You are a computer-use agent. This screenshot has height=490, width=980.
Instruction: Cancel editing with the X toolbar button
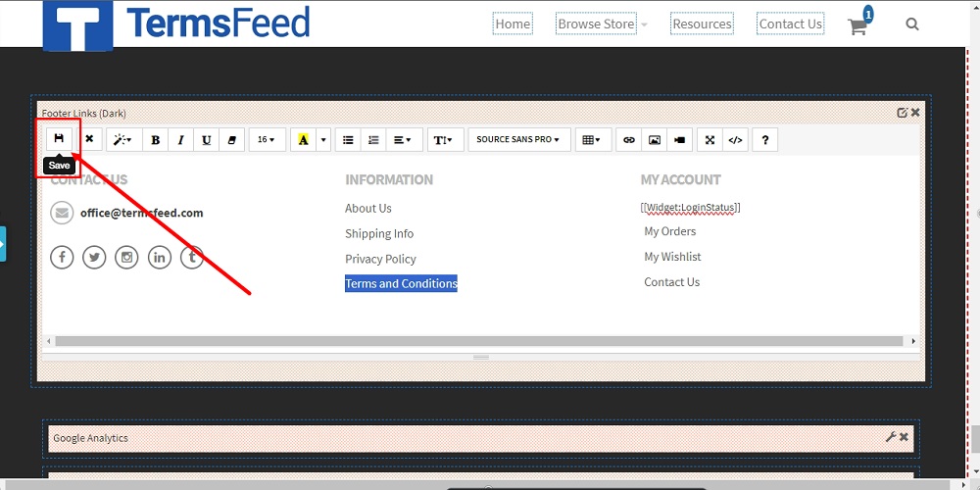tap(89, 139)
